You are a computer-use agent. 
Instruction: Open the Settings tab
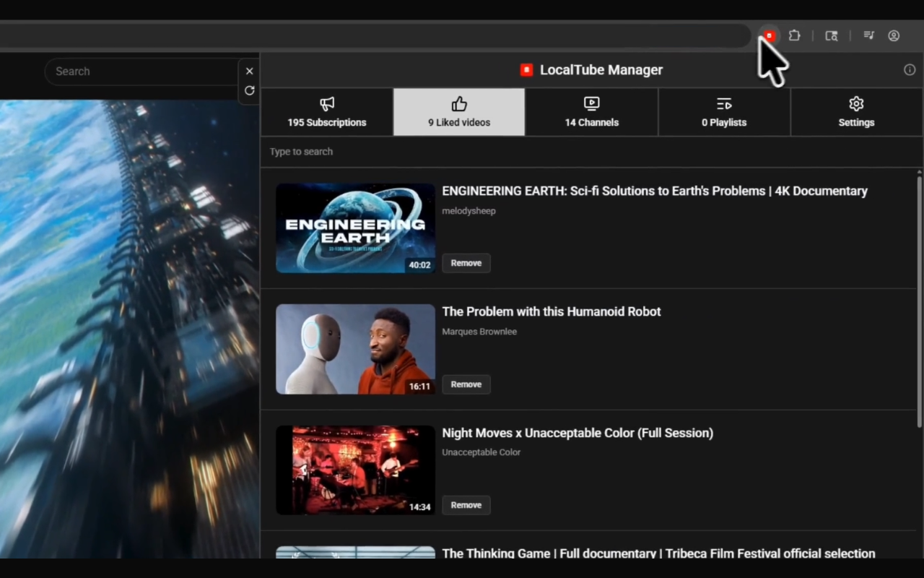pos(857,112)
